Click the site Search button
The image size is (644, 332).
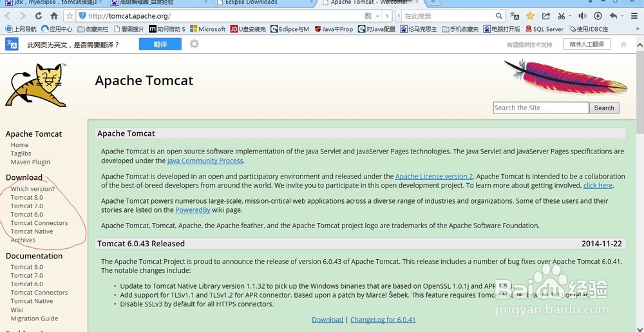pos(604,108)
